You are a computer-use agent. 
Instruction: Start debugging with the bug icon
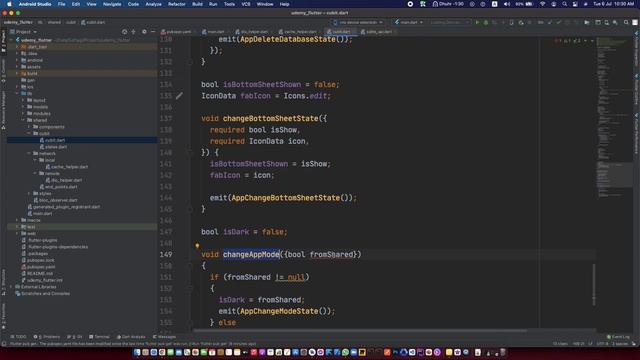pos(486,22)
